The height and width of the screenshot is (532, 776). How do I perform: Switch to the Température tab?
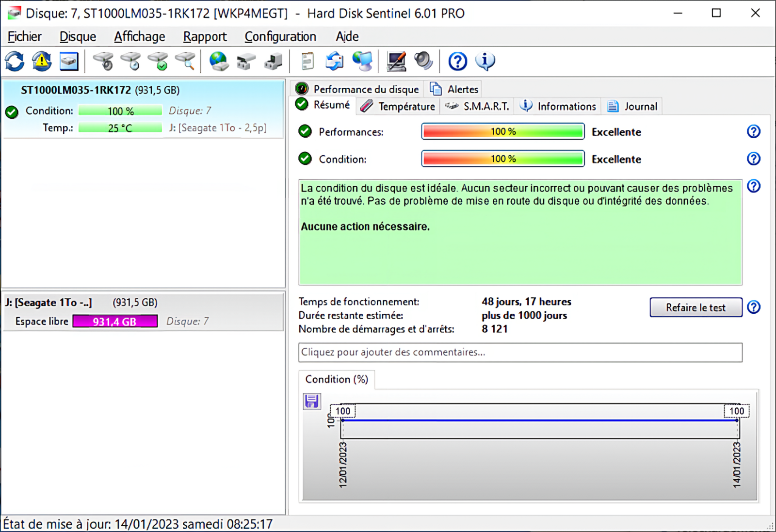pos(398,106)
